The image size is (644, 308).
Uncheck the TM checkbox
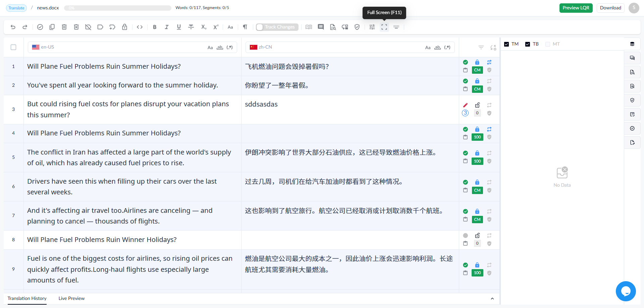tap(506, 44)
